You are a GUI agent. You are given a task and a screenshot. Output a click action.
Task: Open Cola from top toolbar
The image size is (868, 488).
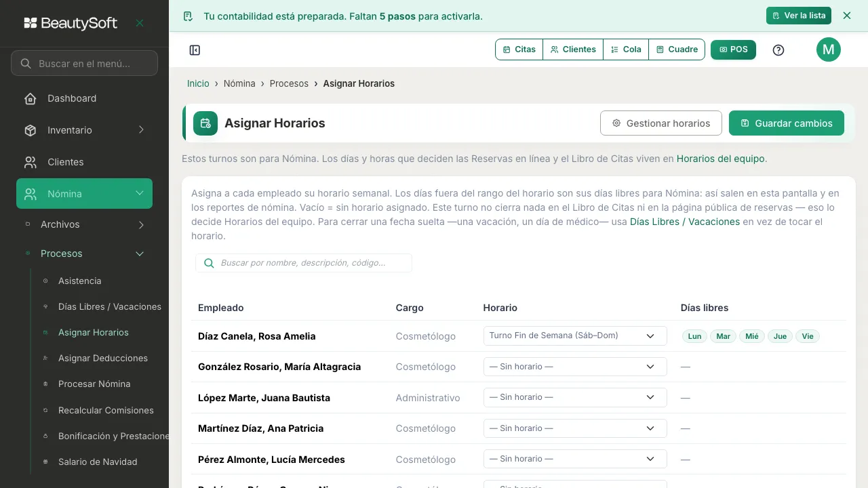626,49
